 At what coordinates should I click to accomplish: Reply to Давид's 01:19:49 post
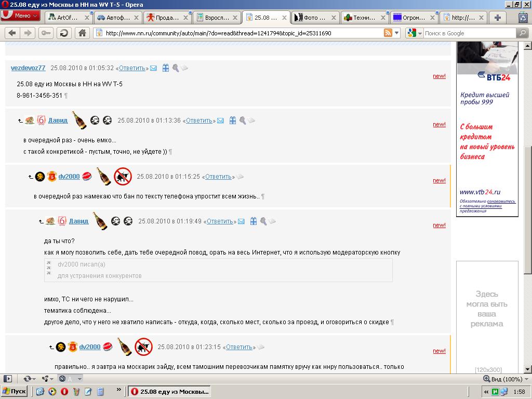(220, 221)
